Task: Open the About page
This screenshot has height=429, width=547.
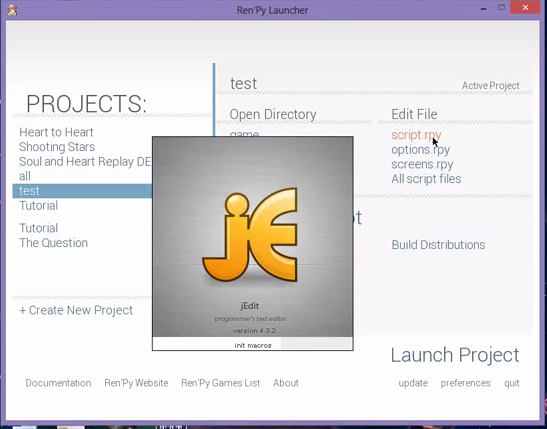Action: 286,383
